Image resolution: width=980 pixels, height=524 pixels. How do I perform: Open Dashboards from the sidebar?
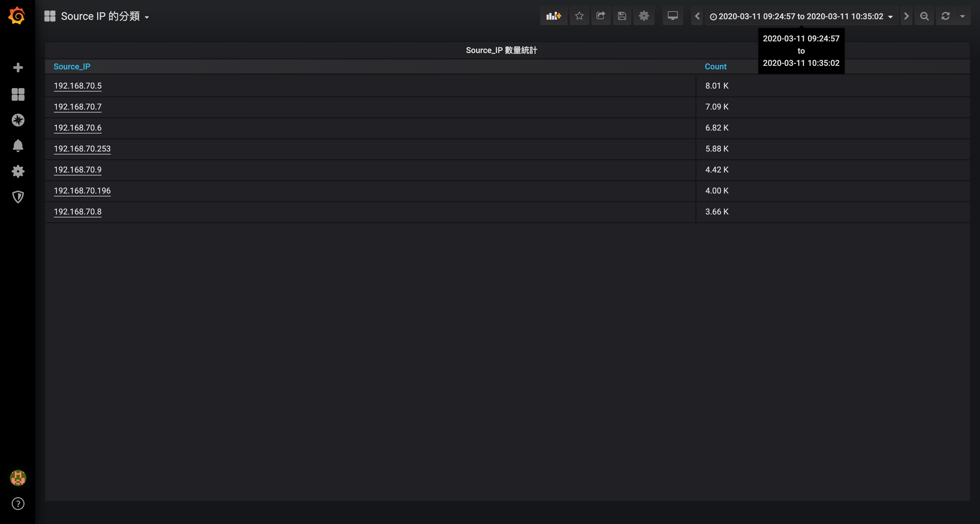18,94
